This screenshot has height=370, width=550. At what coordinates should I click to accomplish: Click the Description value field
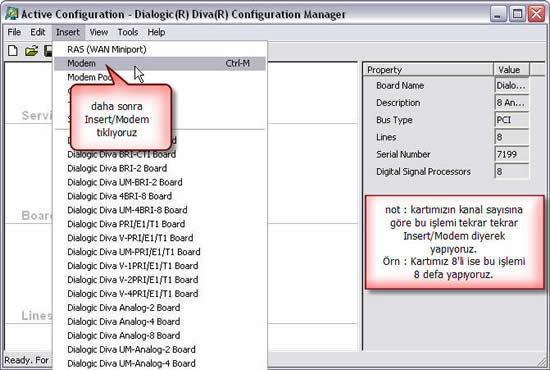[511, 103]
